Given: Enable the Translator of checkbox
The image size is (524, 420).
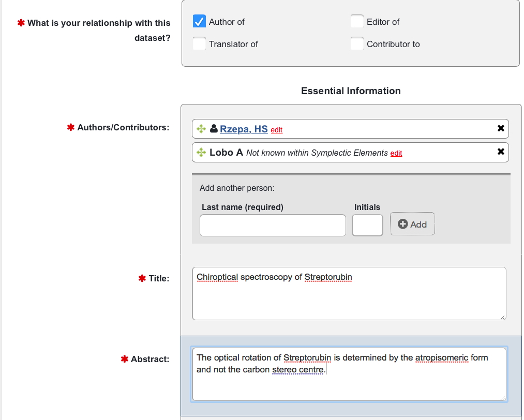Looking at the screenshot, I should pyautogui.click(x=199, y=43).
